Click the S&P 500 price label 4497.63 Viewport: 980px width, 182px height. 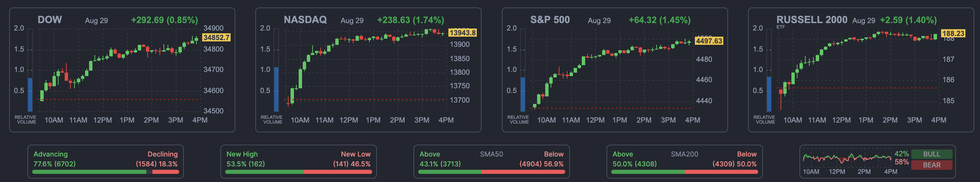(x=709, y=41)
